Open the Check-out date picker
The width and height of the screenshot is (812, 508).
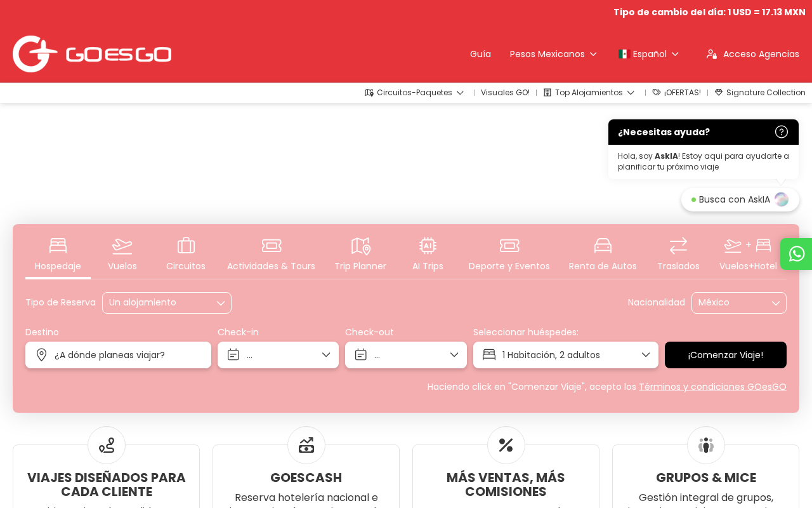point(406,355)
